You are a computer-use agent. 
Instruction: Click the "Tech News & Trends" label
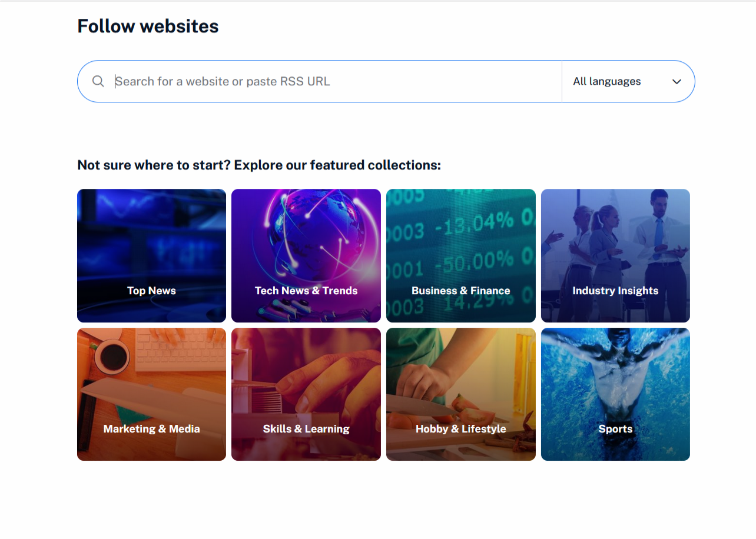pyautogui.click(x=306, y=291)
